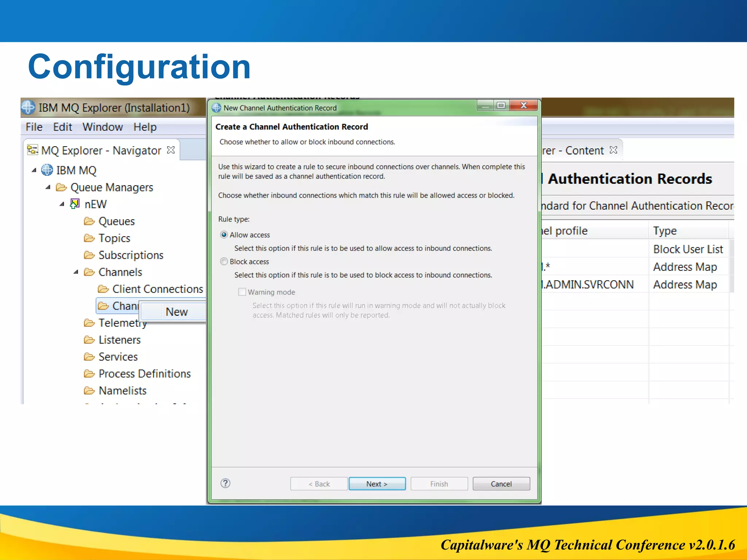Image resolution: width=747 pixels, height=560 pixels.
Task: Click the Subscriptions folder icon
Action: (x=89, y=255)
